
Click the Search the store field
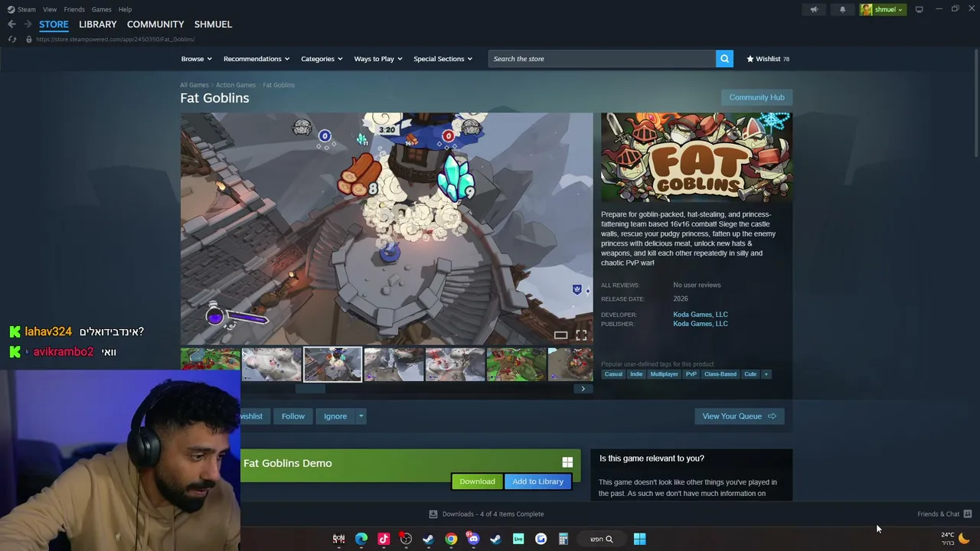point(603,59)
